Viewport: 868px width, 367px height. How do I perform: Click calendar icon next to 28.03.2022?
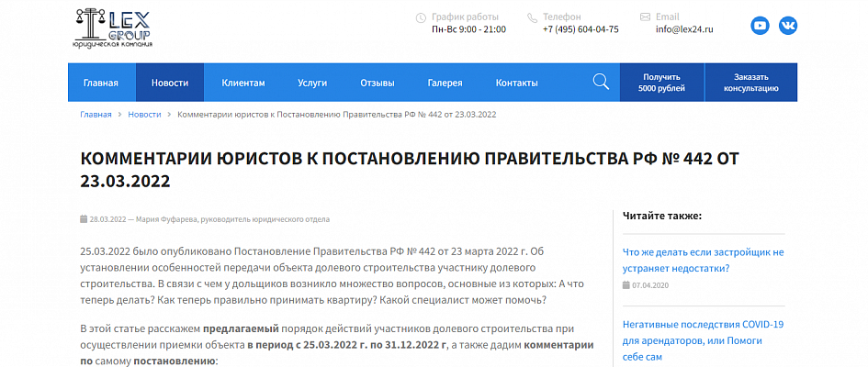pyautogui.click(x=84, y=219)
